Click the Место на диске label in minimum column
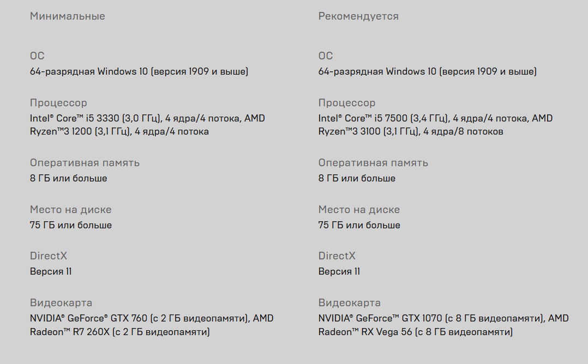588x364 pixels. click(71, 210)
